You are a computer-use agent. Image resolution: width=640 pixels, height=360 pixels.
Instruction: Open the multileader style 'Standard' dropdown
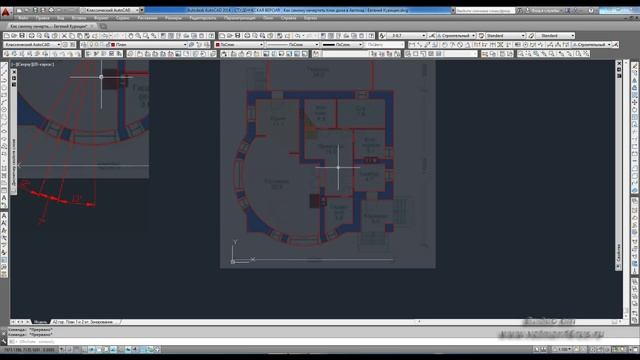coord(555,36)
